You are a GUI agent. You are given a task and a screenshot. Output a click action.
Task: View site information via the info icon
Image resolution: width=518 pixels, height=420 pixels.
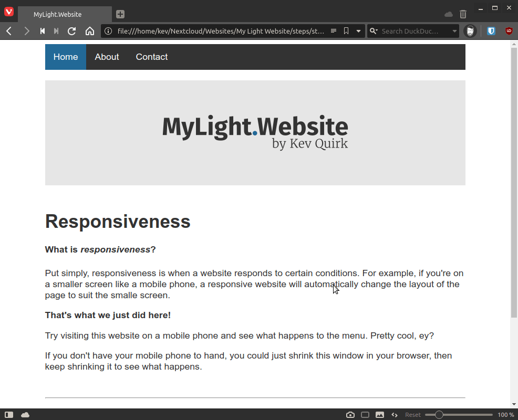pyautogui.click(x=108, y=31)
